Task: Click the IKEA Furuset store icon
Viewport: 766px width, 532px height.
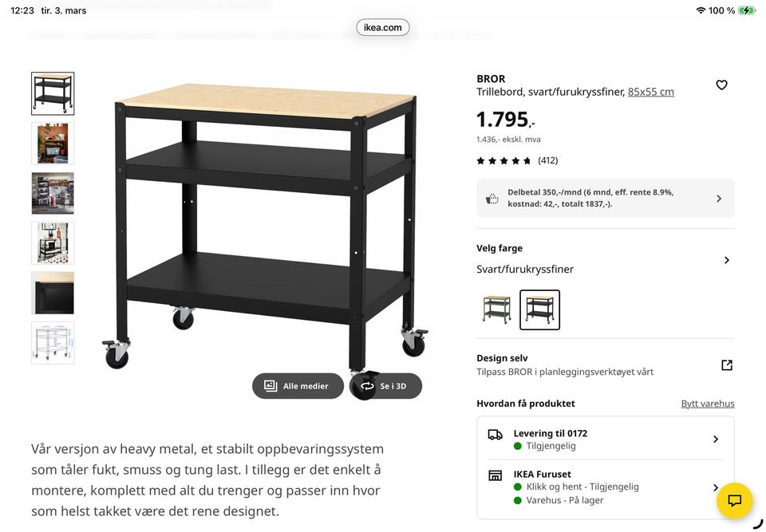Action: (x=495, y=475)
